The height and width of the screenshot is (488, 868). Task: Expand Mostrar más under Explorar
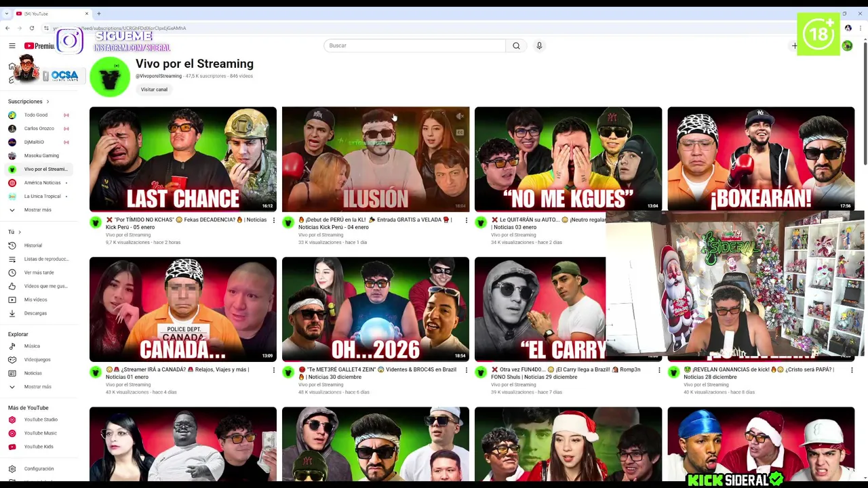(39, 387)
